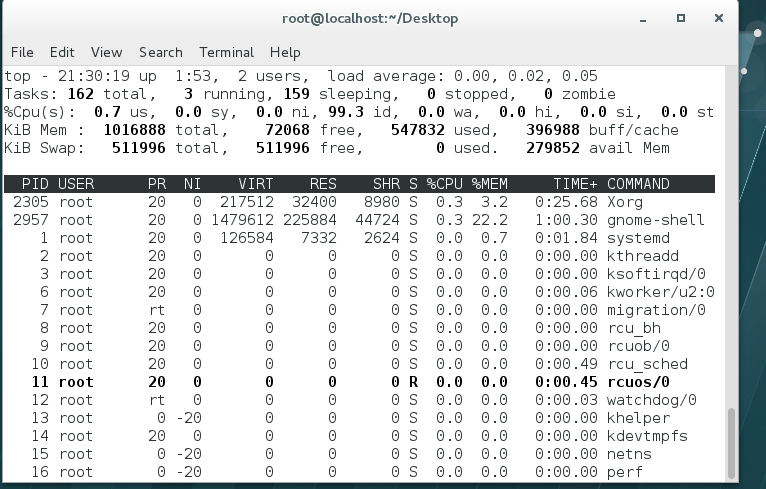Click the bold rcuos/0 command text
The width and height of the screenshot is (766, 489).
638,382
